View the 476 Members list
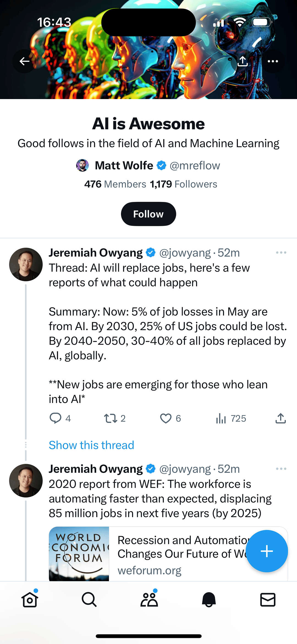 [115, 184]
